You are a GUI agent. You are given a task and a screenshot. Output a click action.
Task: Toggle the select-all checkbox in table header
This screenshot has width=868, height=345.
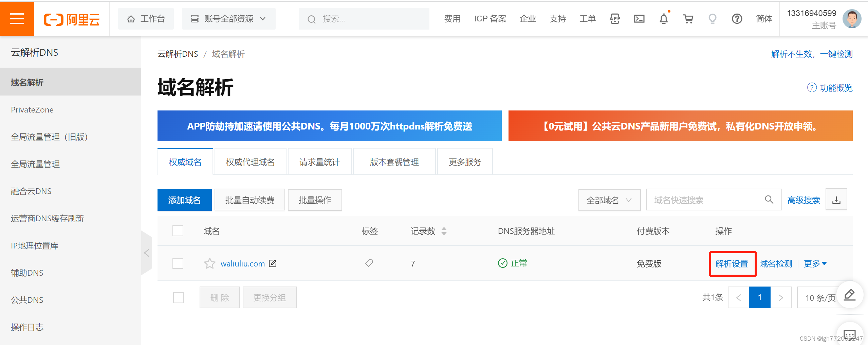[178, 231]
